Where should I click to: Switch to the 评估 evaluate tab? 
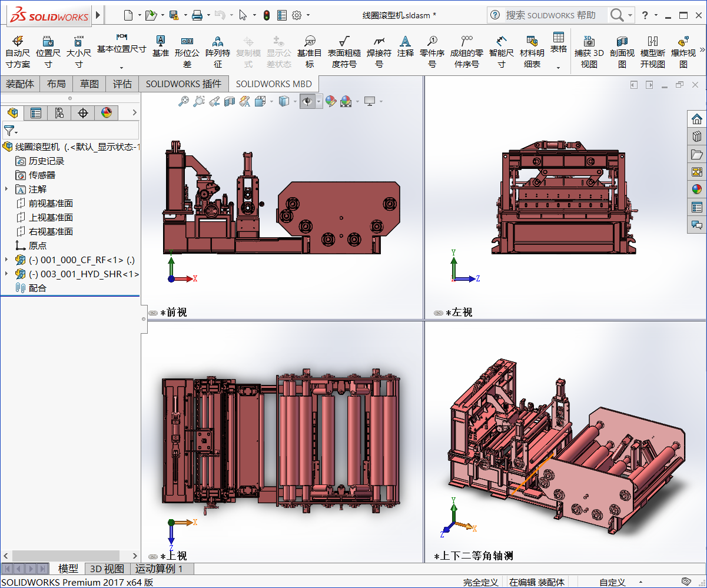(122, 84)
